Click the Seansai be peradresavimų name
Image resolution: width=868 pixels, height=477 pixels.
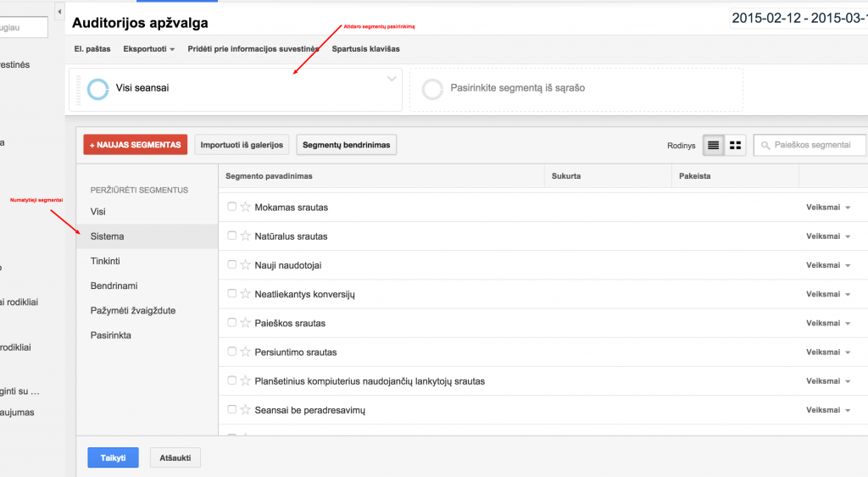pyautogui.click(x=310, y=410)
